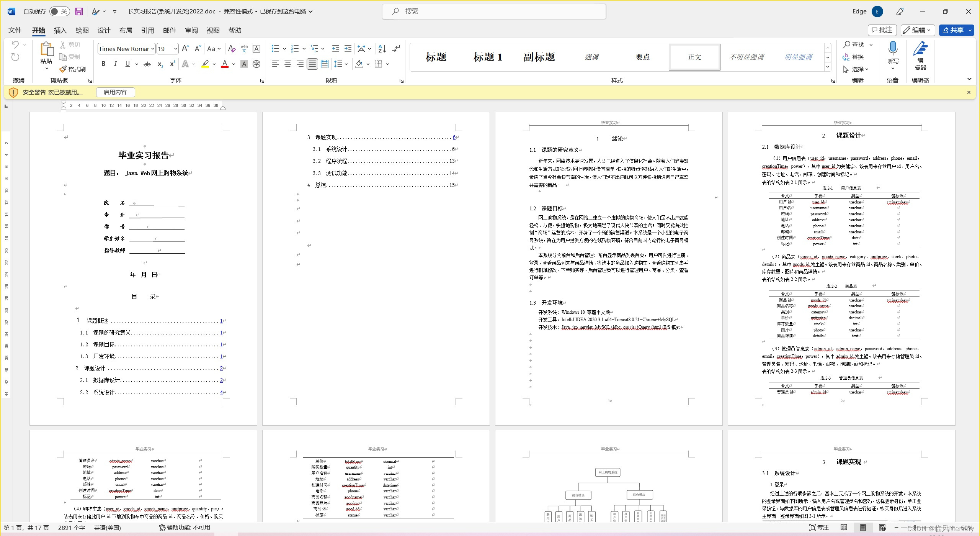Screen dimensions: 980x536
Task: Open the font color dropdown arrow
Action: tap(234, 64)
